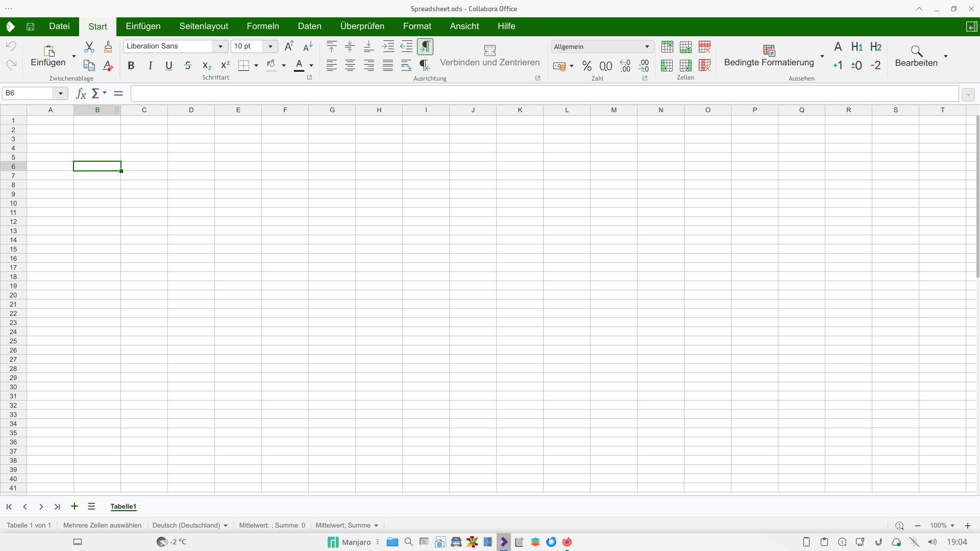Open the Deutsch (Deutschland) language dropdown

[x=190, y=525]
